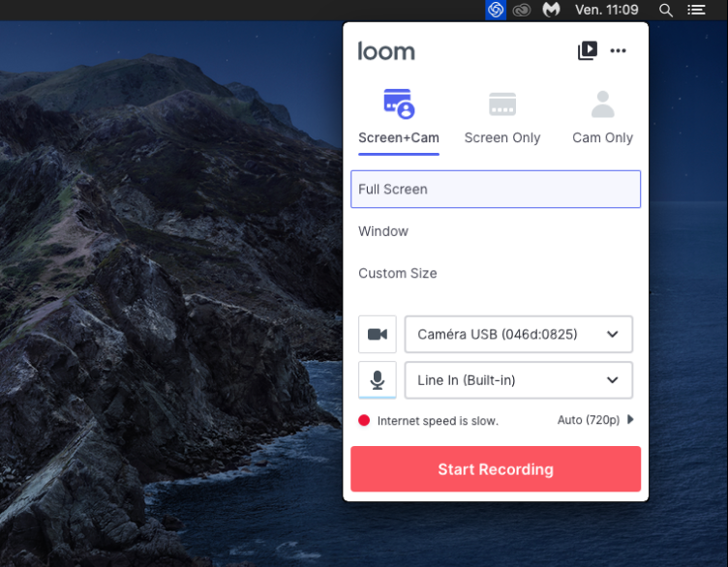Toggle the camera on/off button
The image size is (728, 567).
point(378,334)
